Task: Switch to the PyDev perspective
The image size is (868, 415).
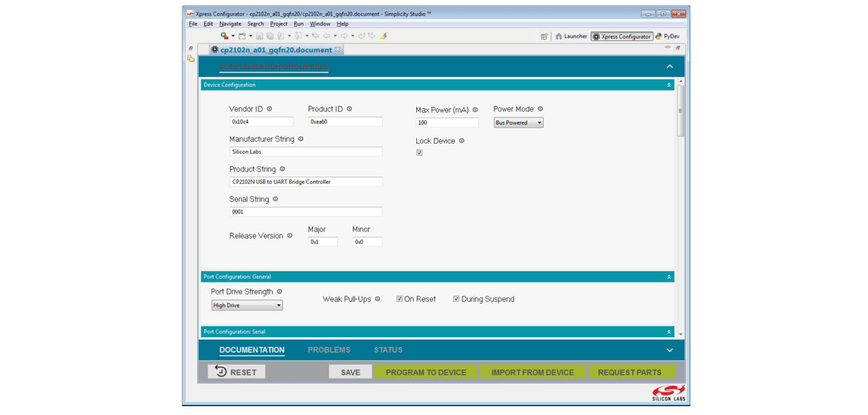Action: tap(667, 37)
